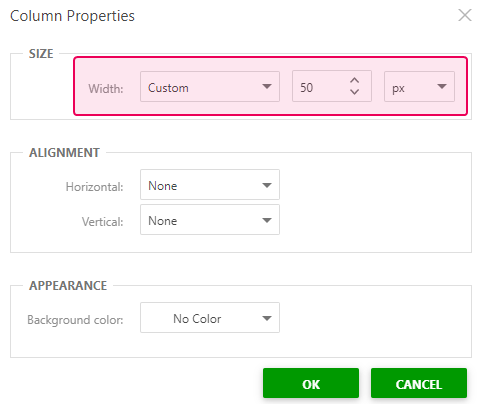Discard changes with the CANCEL button
Viewport: 480px width, 404px height.
point(419,383)
